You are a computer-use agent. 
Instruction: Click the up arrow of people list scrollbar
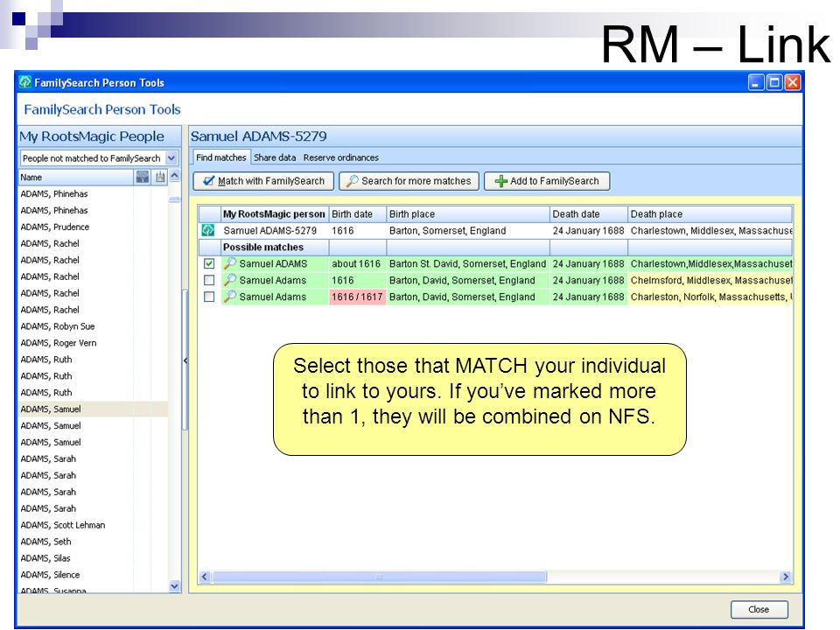pos(175,176)
